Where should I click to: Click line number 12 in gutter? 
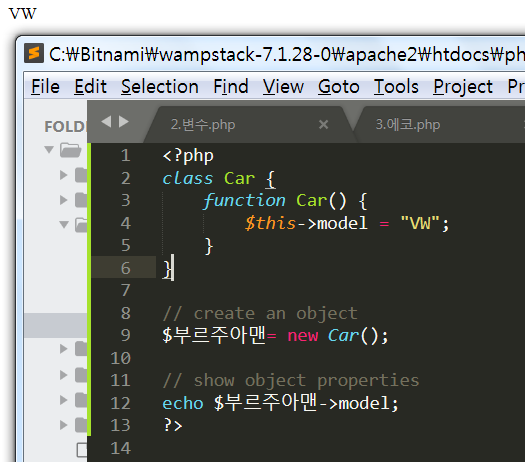pyautogui.click(x=121, y=403)
